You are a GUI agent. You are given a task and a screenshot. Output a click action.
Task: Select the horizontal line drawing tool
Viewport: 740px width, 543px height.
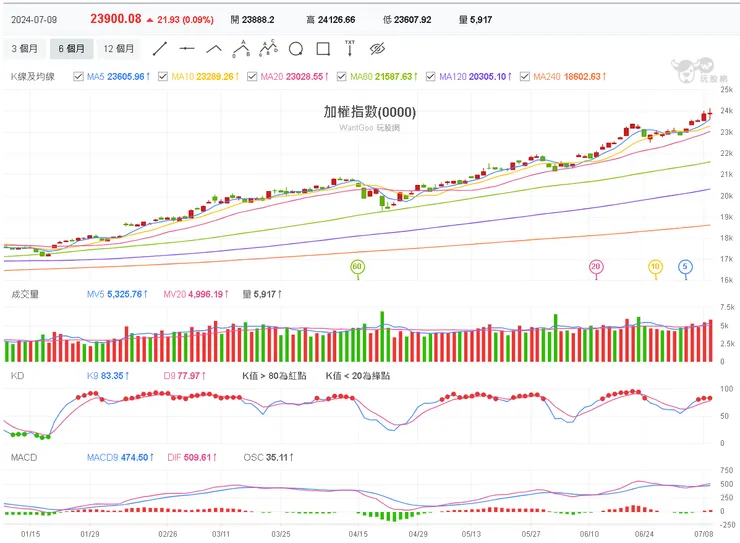tap(187, 49)
